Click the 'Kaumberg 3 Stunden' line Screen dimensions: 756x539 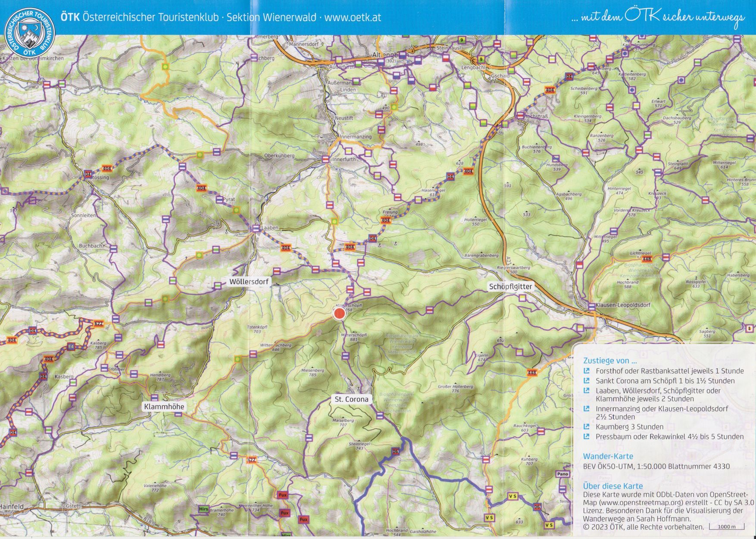(x=630, y=426)
